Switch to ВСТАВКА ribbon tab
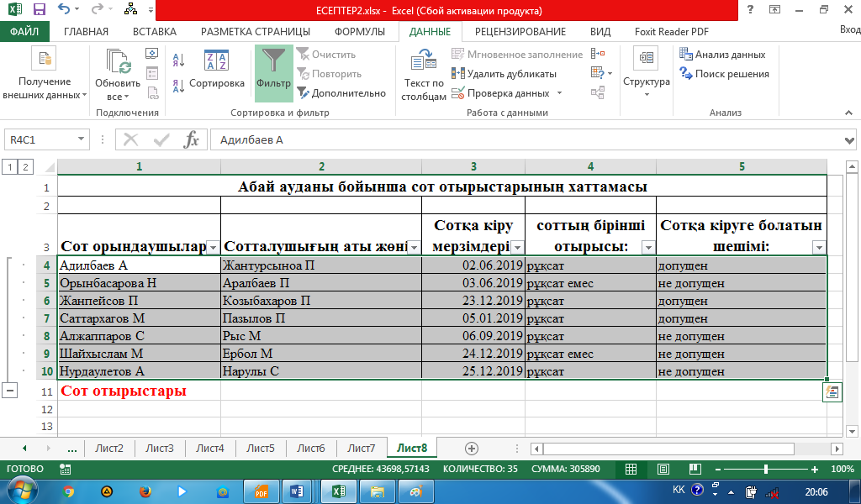 click(x=155, y=31)
